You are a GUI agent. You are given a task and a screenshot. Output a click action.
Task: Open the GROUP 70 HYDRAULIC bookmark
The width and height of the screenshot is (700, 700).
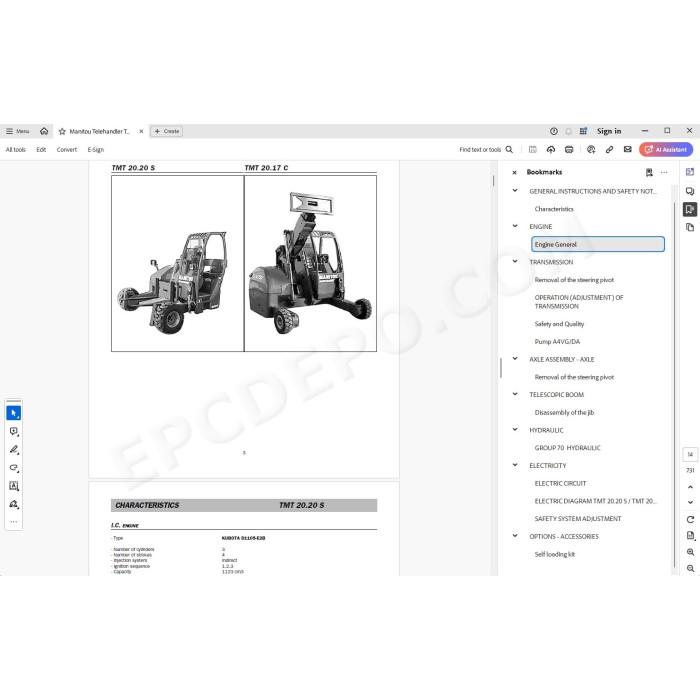click(567, 448)
